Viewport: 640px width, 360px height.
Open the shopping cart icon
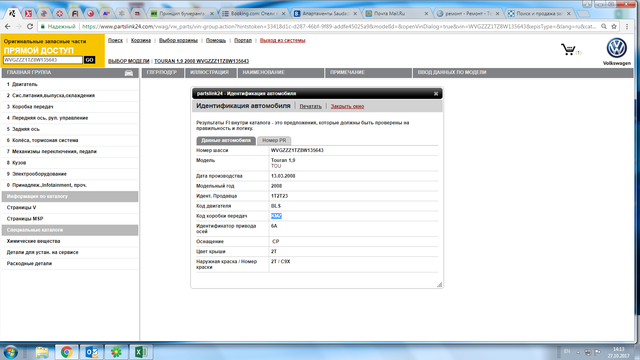[x=568, y=49]
